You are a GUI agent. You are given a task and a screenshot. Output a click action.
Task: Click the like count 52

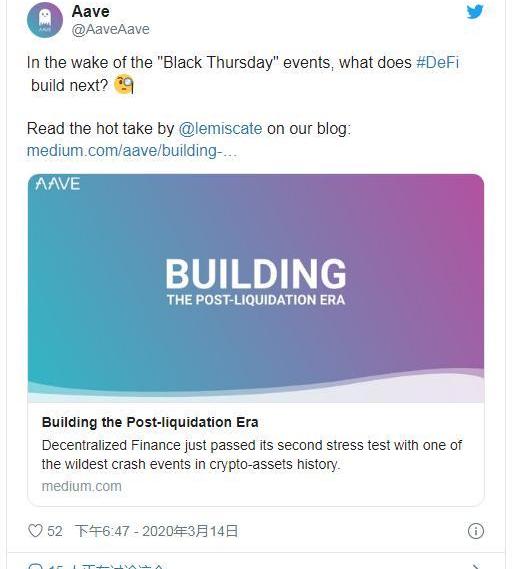[x=54, y=531]
